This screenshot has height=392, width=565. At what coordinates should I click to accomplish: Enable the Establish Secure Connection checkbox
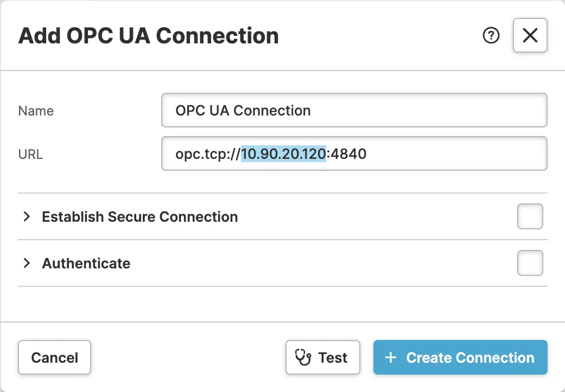click(x=530, y=217)
